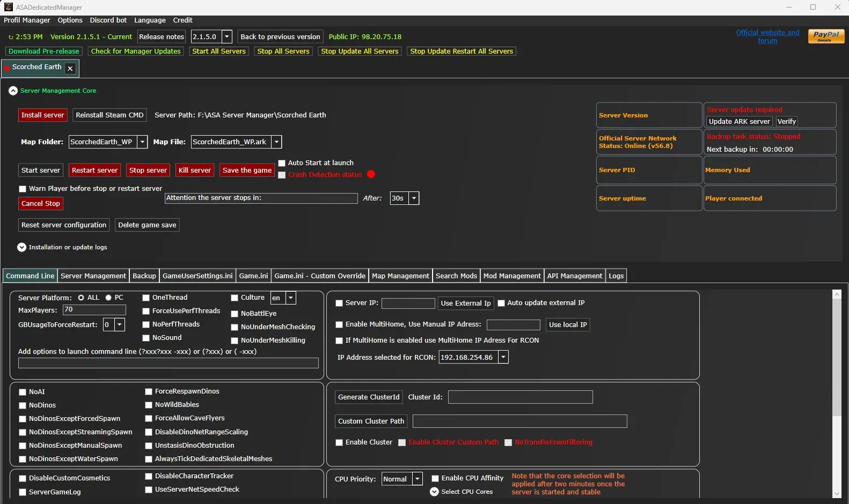The width and height of the screenshot is (849, 504).
Task: Toggle Crash Detection status checkbox
Action: tap(282, 175)
